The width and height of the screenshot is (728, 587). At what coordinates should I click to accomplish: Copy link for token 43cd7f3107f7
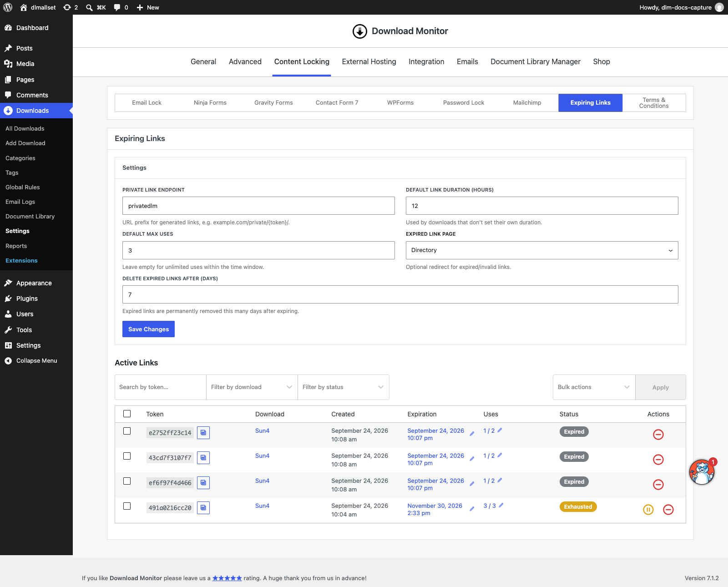pyautogui.click(x=203, y=458)
